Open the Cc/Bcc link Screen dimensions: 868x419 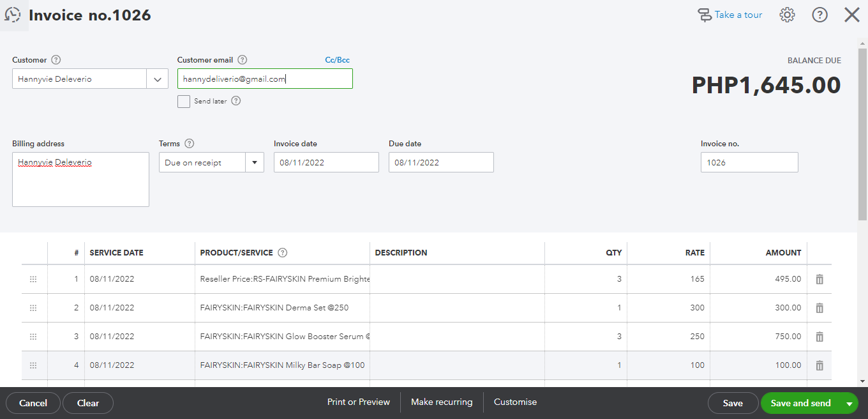(x=337, y=60)
